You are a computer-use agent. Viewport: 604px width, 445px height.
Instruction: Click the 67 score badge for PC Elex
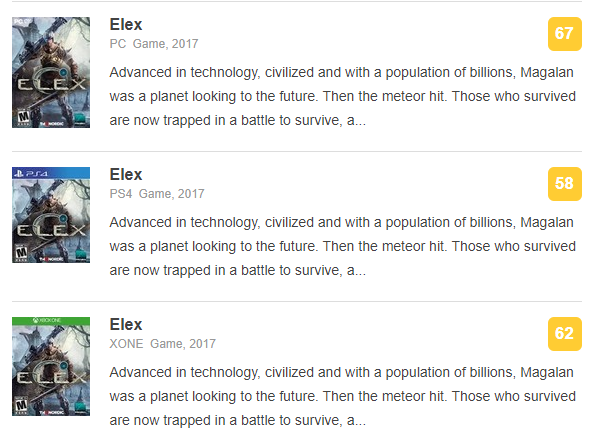coord(564,33)
